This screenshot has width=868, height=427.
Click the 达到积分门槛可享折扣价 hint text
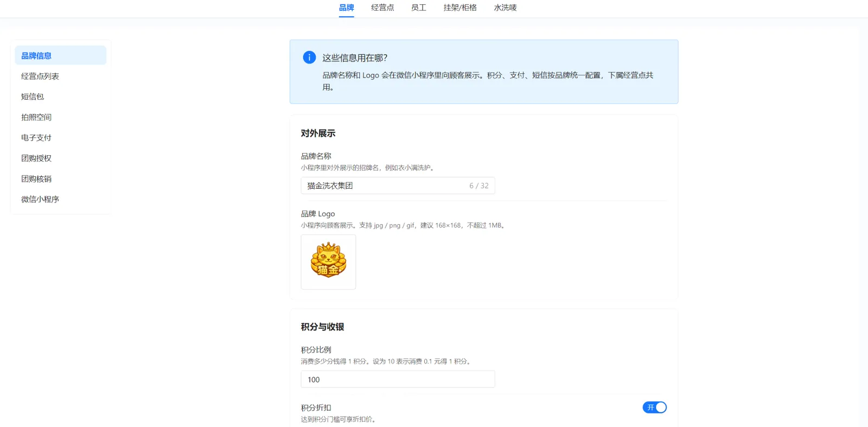(339, 419)
